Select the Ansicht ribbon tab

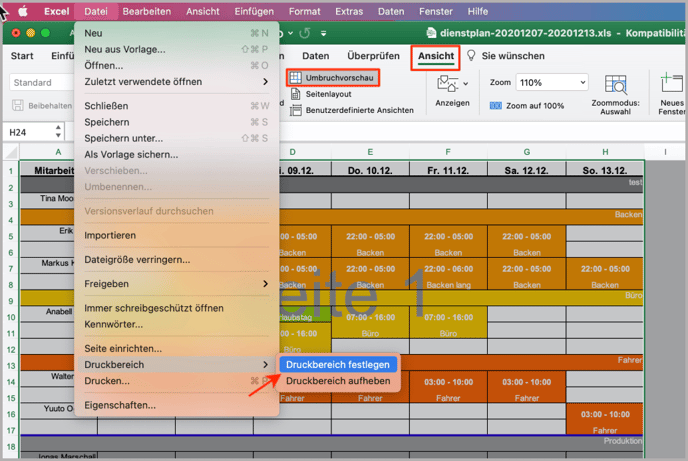pos(436,56)
